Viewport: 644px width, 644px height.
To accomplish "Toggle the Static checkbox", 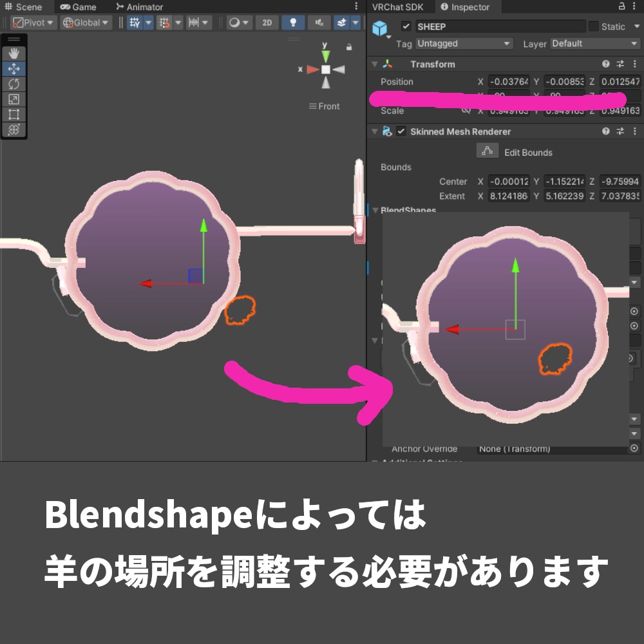I will point(593,26).
